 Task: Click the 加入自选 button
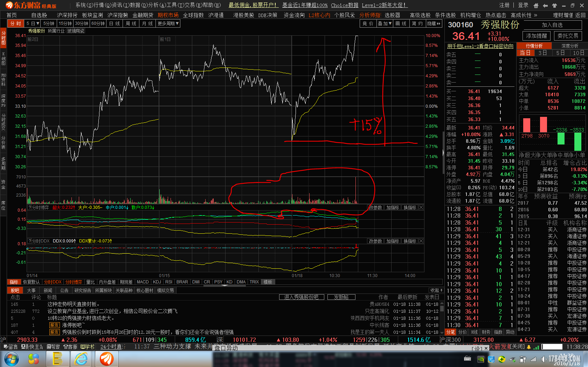point(552,25)
